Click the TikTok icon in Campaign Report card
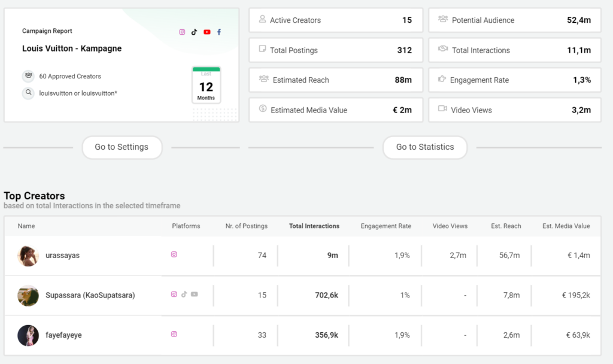 click(x=194, y=32)
